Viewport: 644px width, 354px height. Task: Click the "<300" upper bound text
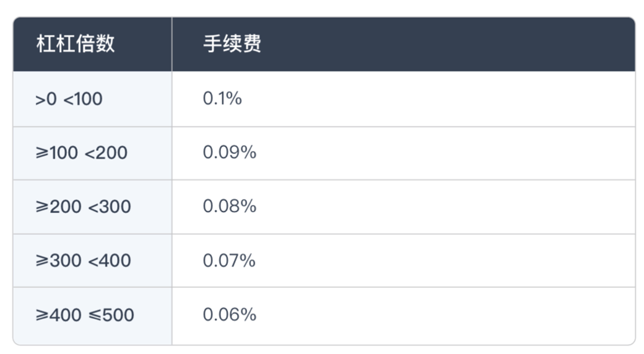click(110, 207)
